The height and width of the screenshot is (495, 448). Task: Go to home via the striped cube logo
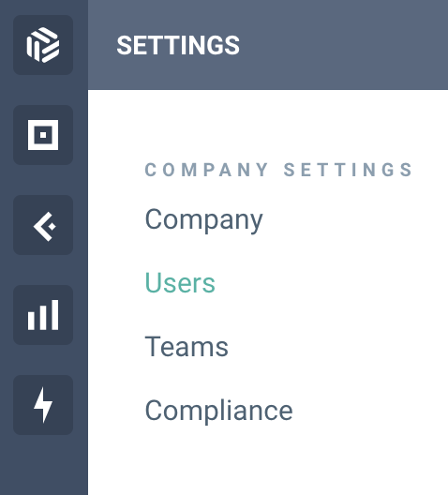[x=43, y=45]
